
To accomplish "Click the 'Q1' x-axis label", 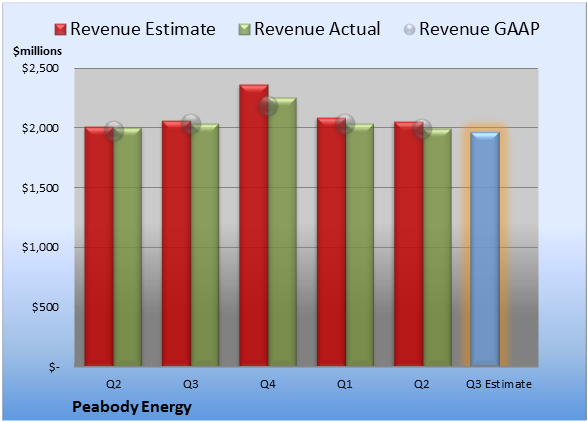I will [345, 384].
